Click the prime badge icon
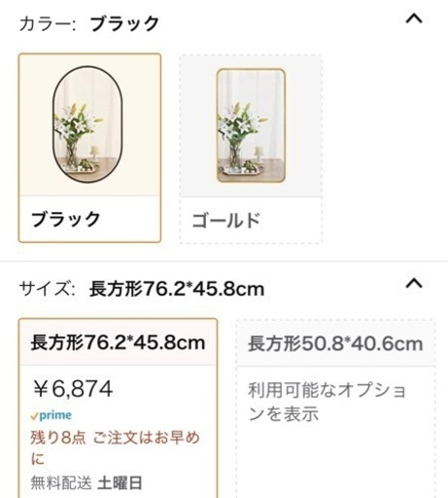 [51, 415]
